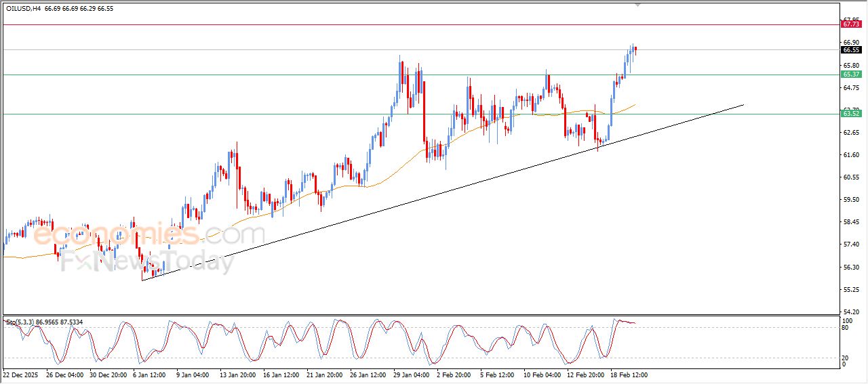868x384 pixels.
Task: Click the 30 Dec 20:00 date label
Action: point(110,374)
